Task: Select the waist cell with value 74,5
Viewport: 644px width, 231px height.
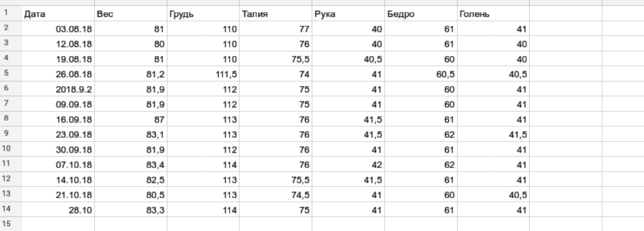Action: coord(275,195)
